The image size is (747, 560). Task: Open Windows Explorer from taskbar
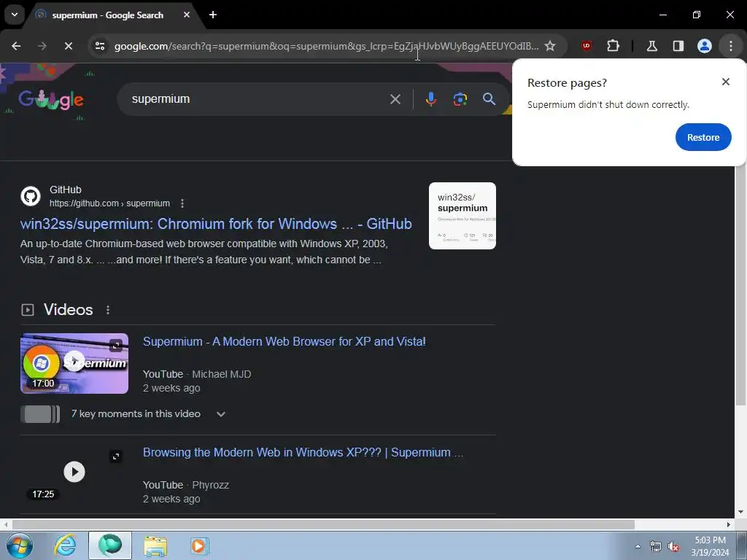tap(155, 545)
